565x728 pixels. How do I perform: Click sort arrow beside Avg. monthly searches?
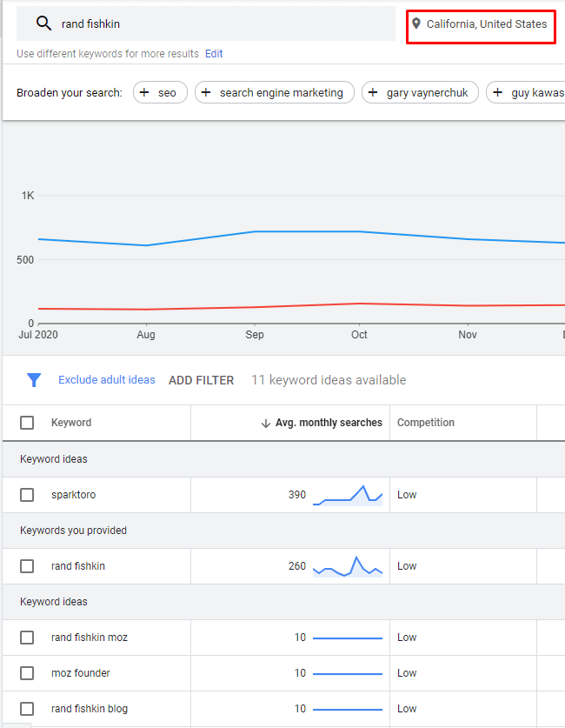click(x=266, y=423)
